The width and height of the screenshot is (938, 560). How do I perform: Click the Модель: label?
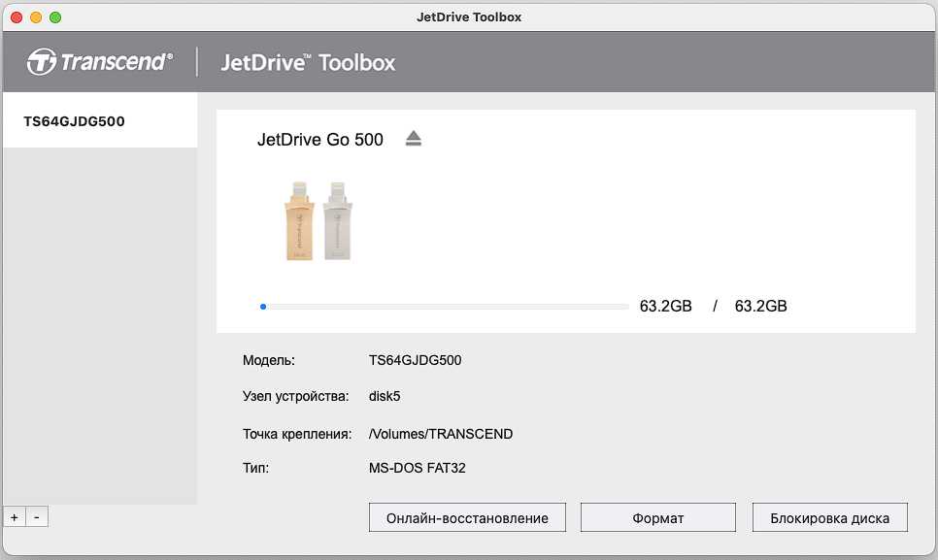click(269, 360)
